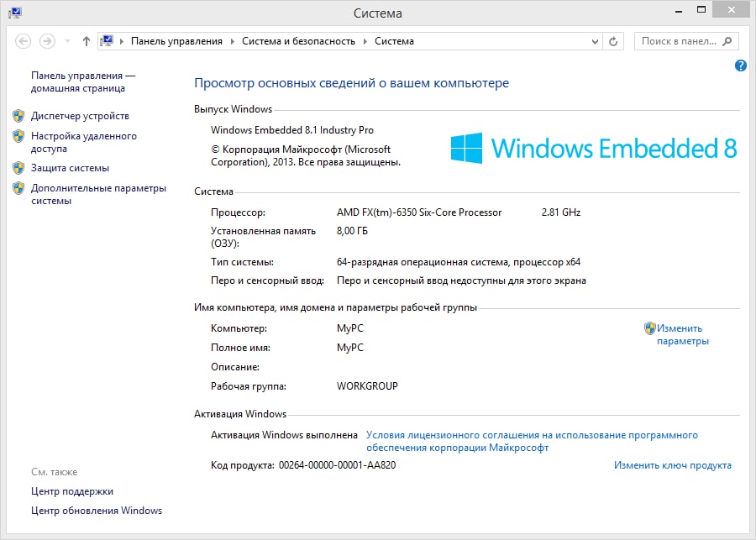Image resolution: width=756 pixels, height=540 pixels.
Task: Select Система breadcrumb item
Action: pos(394,41)
